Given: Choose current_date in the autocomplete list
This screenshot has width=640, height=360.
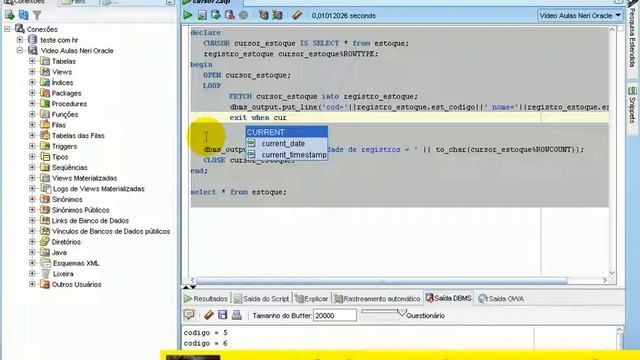Looking at the screenshot, I should click(x=286, y=143).
